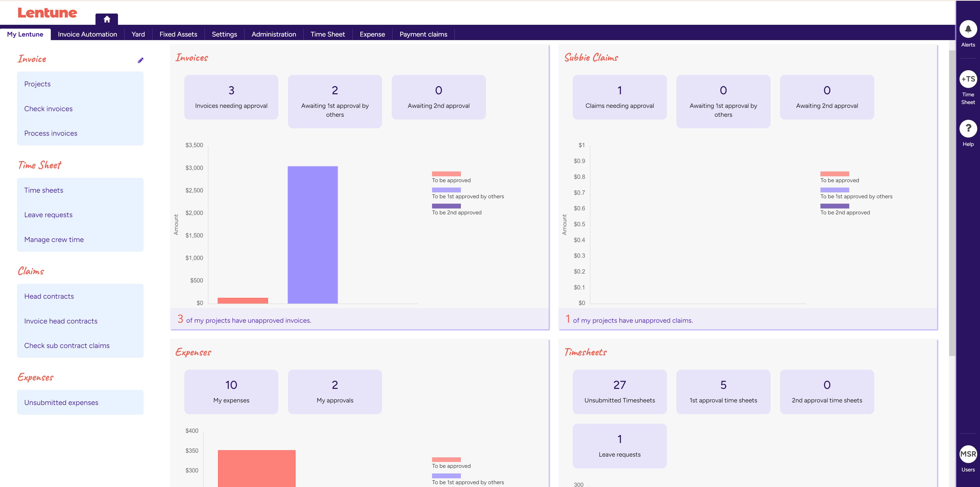Open the Payment claims tab
Image resolution: width=980 pixels, height=487 pixels.
point(423,34)
